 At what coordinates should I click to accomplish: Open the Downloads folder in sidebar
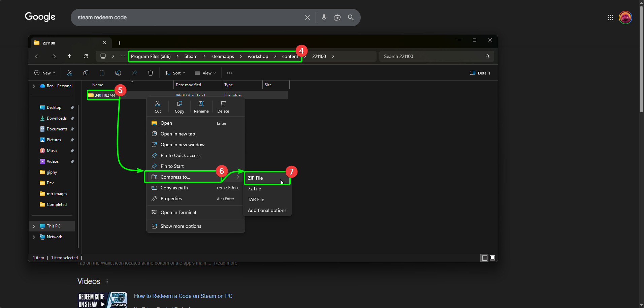pos(57,118)
